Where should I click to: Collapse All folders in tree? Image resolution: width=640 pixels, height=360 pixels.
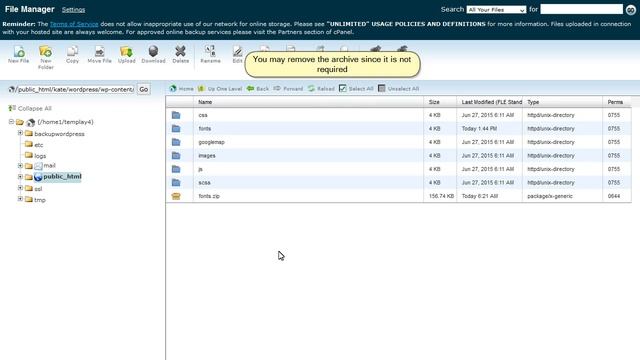coord(30,108)
